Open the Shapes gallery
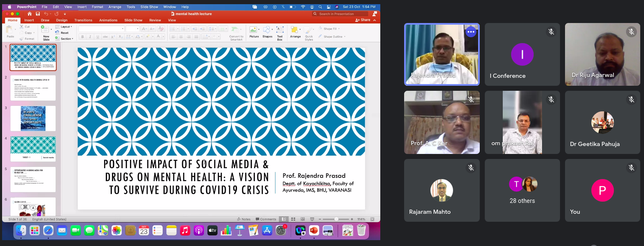 (267, 32)
